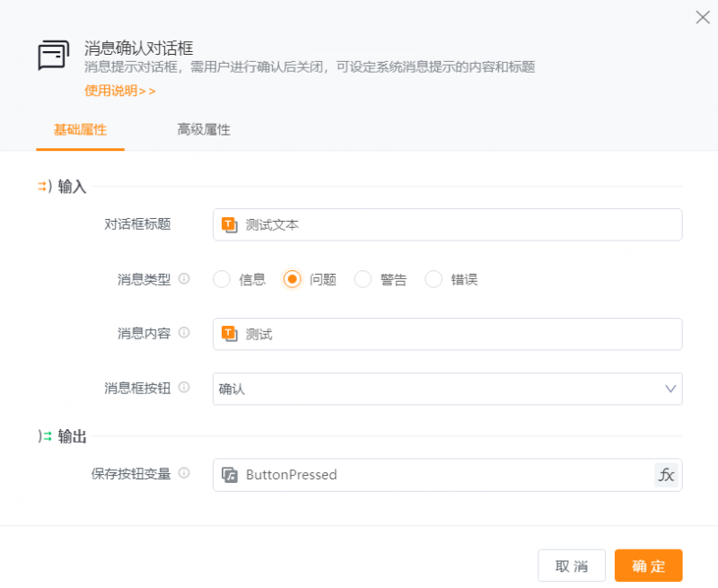Open the 使用说明>> link
The height and width of the screenshot is (588, 718).
pyautogui.click(x=120, y=91)
